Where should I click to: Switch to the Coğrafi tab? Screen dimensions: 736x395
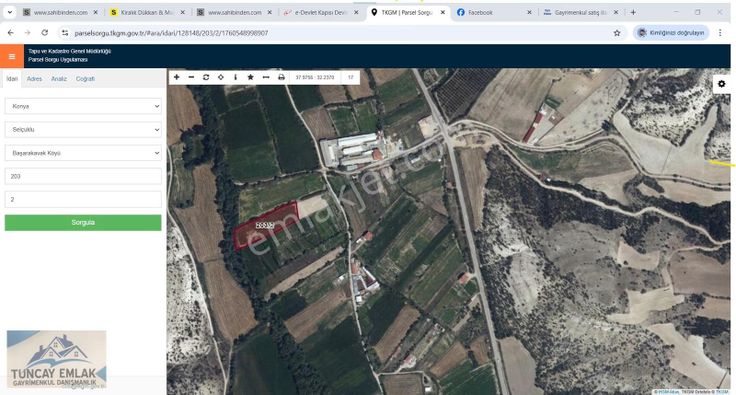85,79
